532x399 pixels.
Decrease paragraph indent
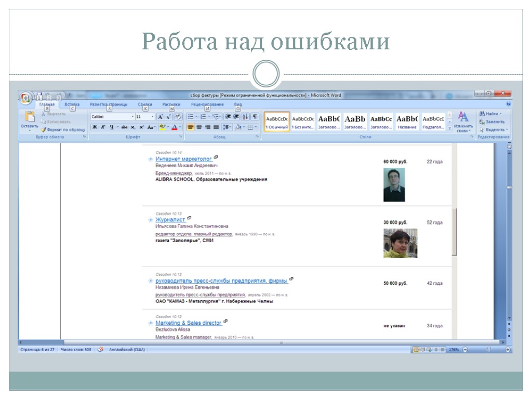click(228, 117)
